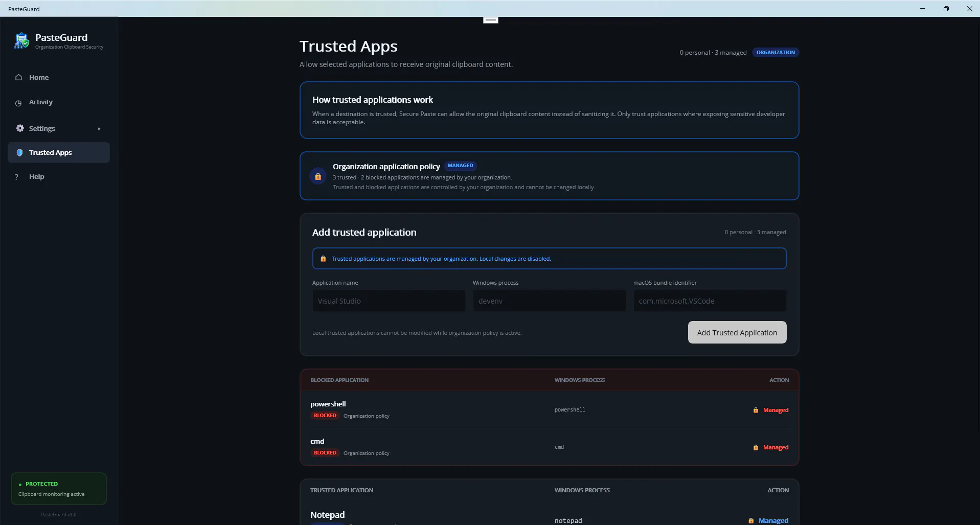Viewport: 980px width, 525px height.
Task: Click the TRUSTED APPLICATION column header
Action: pyautogui.click(x=342, y=490)
